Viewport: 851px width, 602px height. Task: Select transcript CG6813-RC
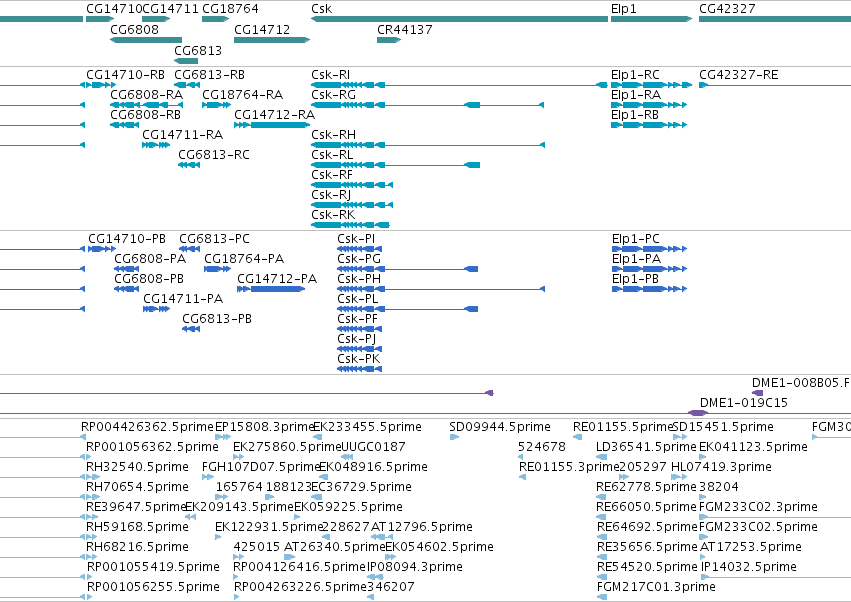click(x=214, y=155)
